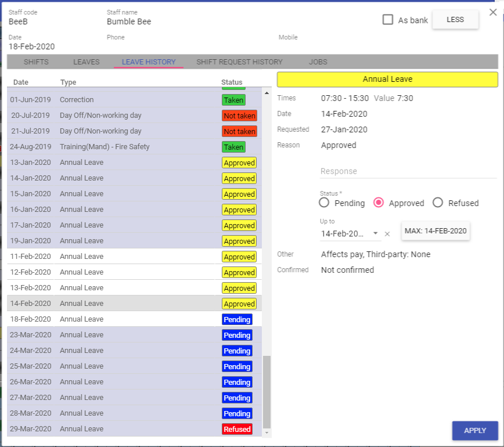The width and height of the screenshot is (504, 447).
Task: Close the staff details dialog
Action: click(493, 12)
